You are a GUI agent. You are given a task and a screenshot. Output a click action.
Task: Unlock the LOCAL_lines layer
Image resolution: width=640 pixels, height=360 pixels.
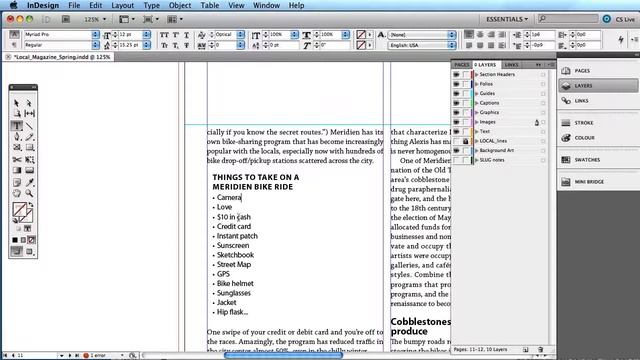click(465, 141)
